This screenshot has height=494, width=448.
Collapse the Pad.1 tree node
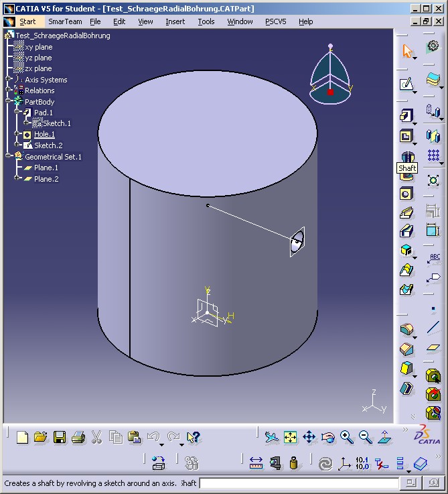(x=17, y=111)
